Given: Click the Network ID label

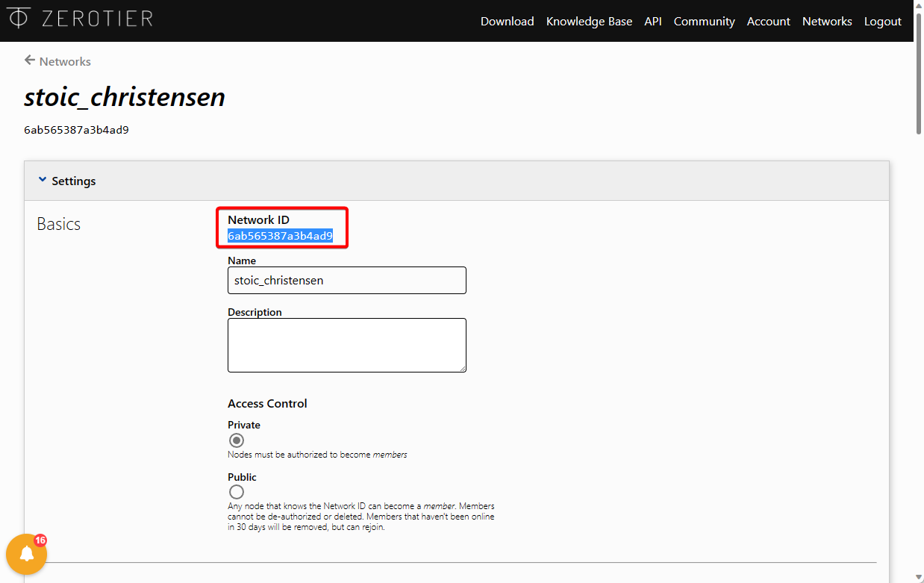Looking at the screenshot, I should pyautogui.click(x=258, y=219).
